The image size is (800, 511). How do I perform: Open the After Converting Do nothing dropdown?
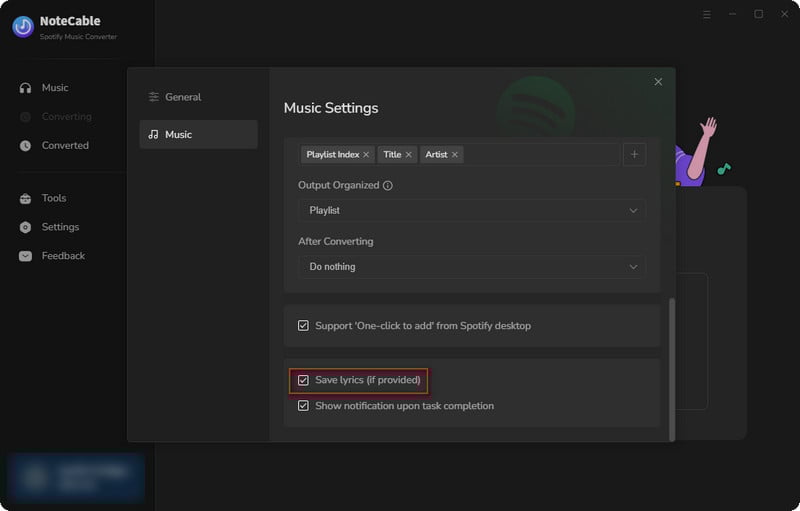[x=472, y=267]
